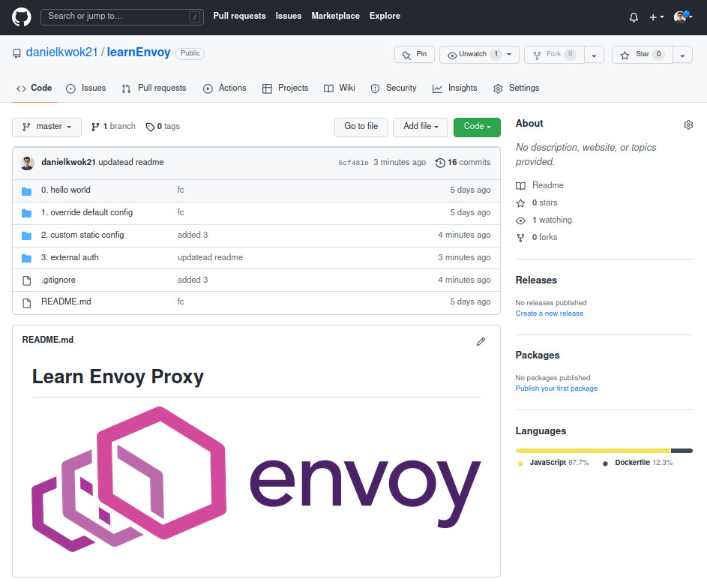Click the JavaScript yellow language bar segment

tap(593, 451)
